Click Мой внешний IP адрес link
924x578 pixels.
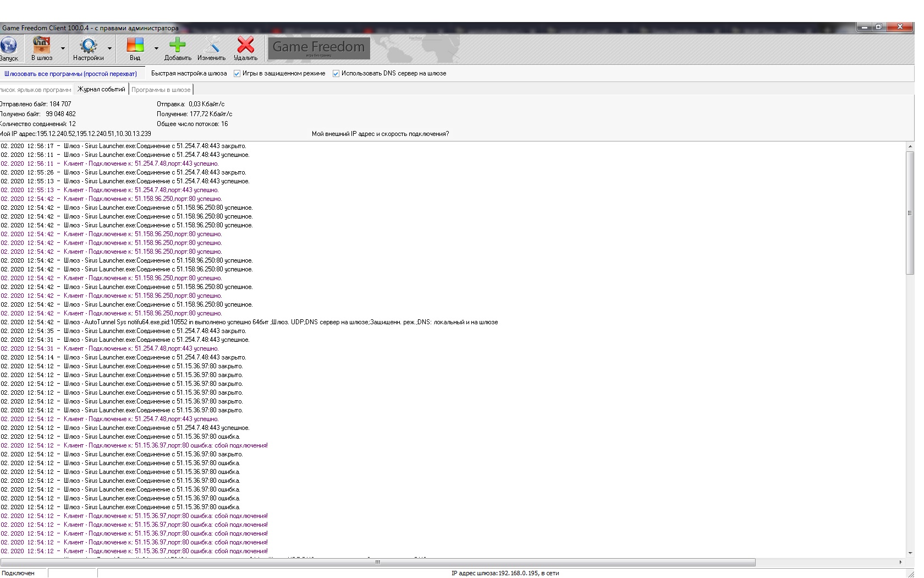[380, 134]
